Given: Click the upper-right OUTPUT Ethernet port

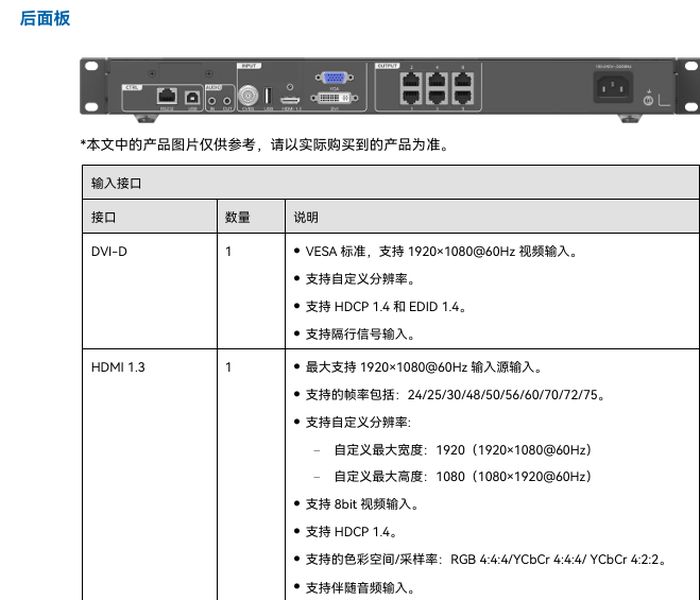Looking at the screenshot, I should (462, 81).
